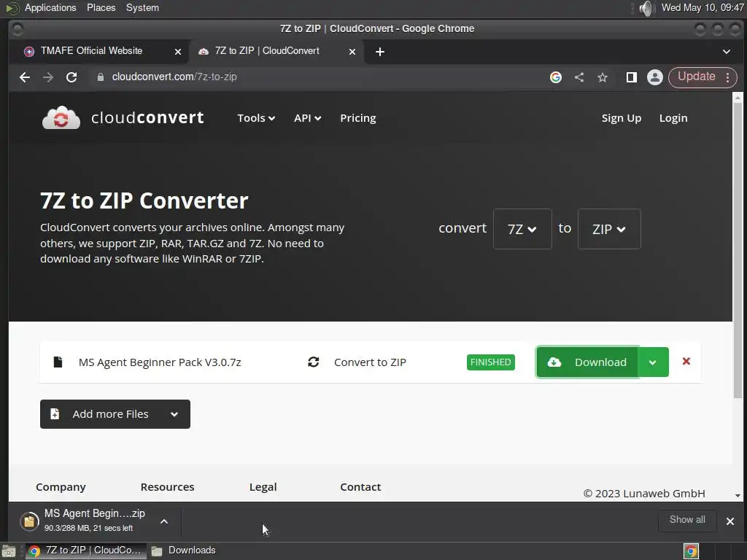Share this page via share icon
The image size is (747, 560).
[579, 77]
